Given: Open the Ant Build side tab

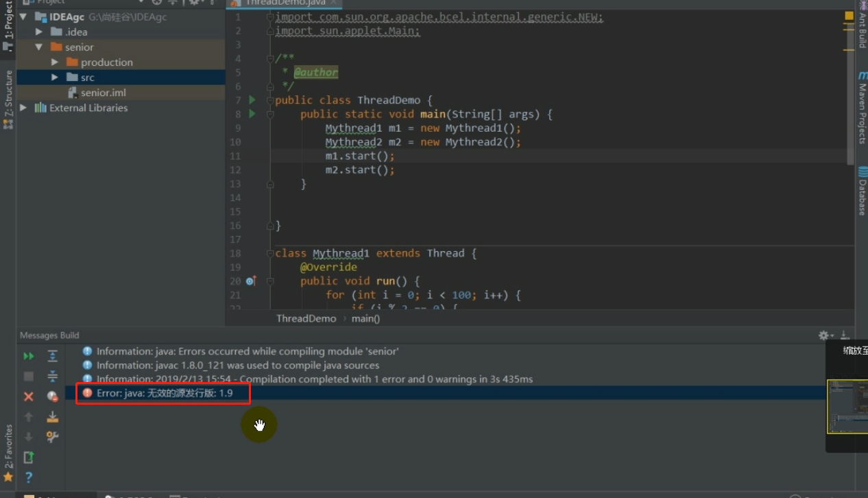Looking at the screenshot, I should pos(862,25).
